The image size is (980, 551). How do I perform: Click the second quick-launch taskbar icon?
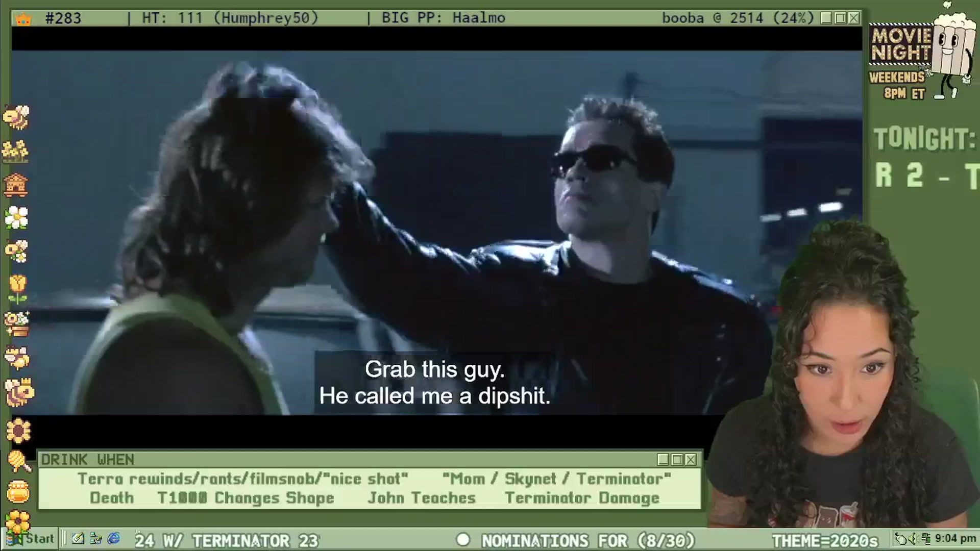[x=96, y=539]
